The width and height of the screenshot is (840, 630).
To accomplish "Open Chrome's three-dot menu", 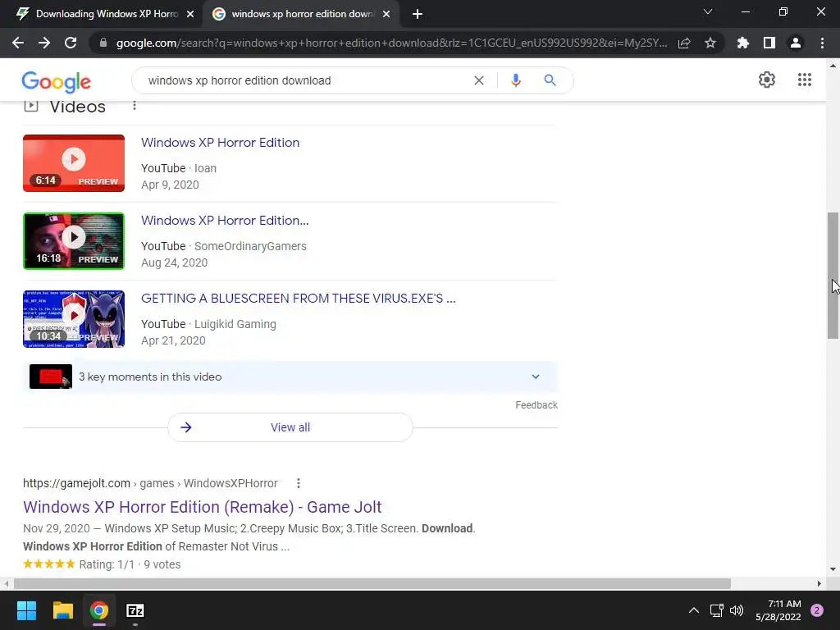I will [x=822, y=43].
